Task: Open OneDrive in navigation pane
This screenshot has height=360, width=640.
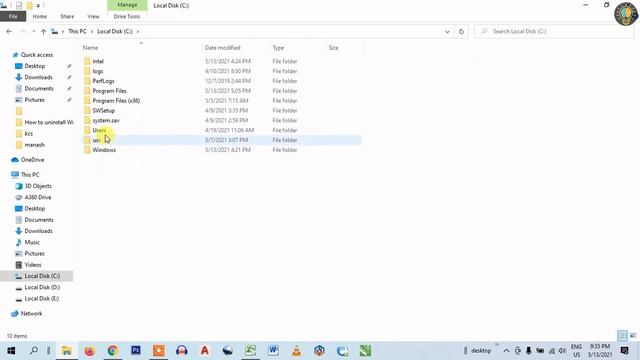Action: [x=32, y=160]
